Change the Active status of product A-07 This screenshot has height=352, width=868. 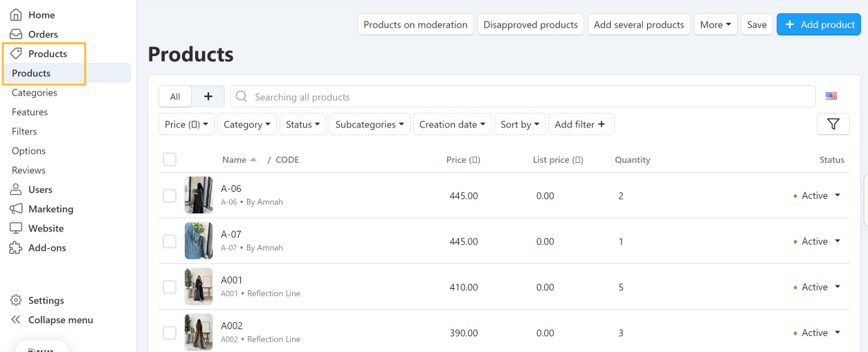[x=817, y=241]
